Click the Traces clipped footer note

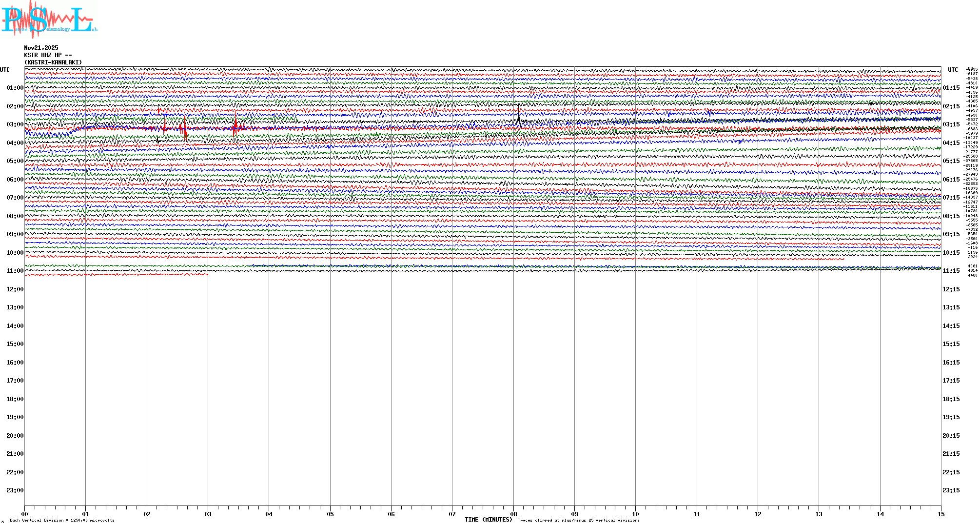click(578, 520)
